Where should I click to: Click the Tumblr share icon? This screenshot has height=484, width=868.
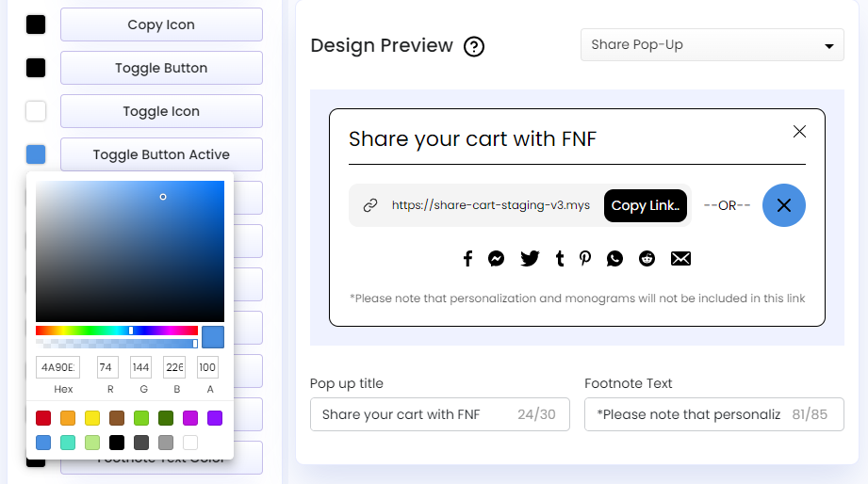560,258
